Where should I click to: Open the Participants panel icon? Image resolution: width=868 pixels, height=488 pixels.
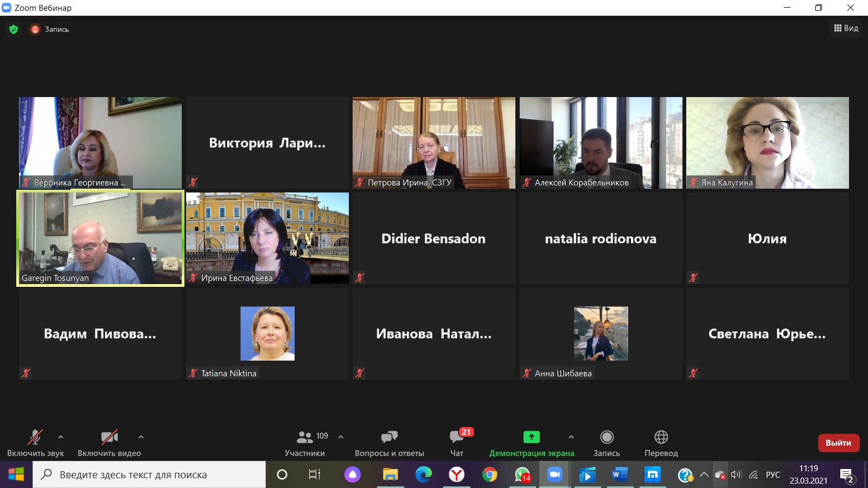coord(305,438)
